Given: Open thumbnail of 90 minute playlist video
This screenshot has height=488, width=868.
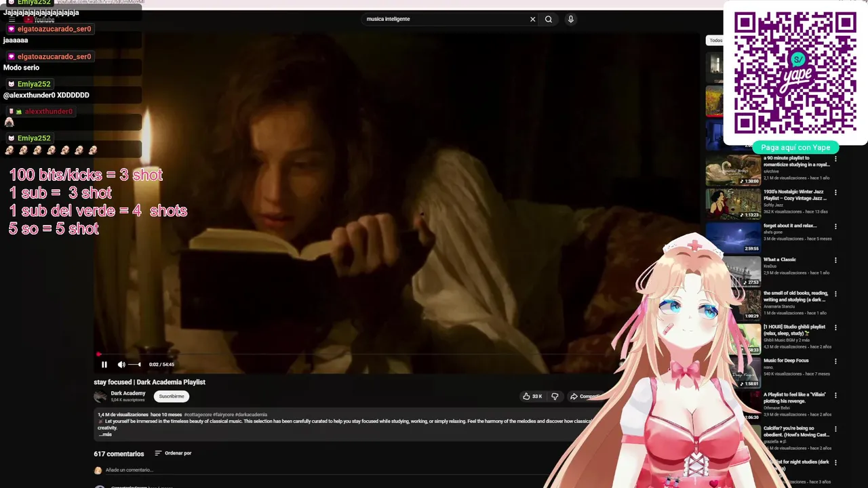Looking at the screenshot, I should click(x=733, y=170).
